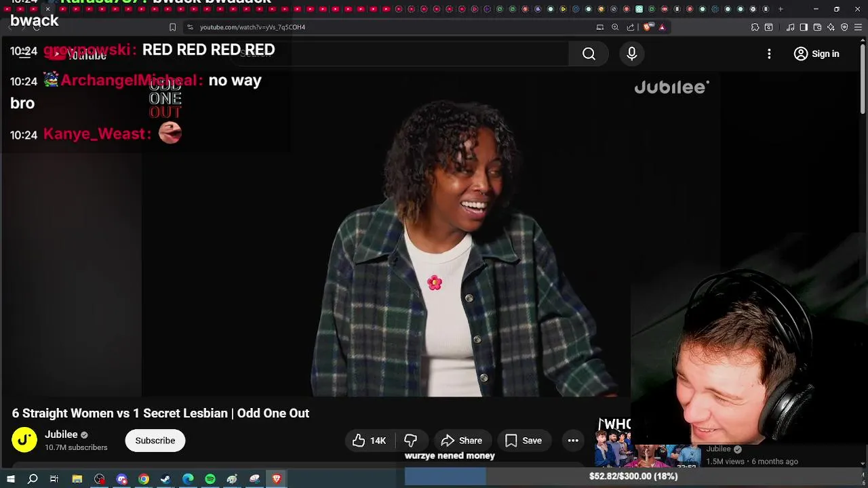This screenshot has width=868, height=488.
Task: Open the Leo AI sparkle icon
Action: pyautogui.click(x=831, y=27)
